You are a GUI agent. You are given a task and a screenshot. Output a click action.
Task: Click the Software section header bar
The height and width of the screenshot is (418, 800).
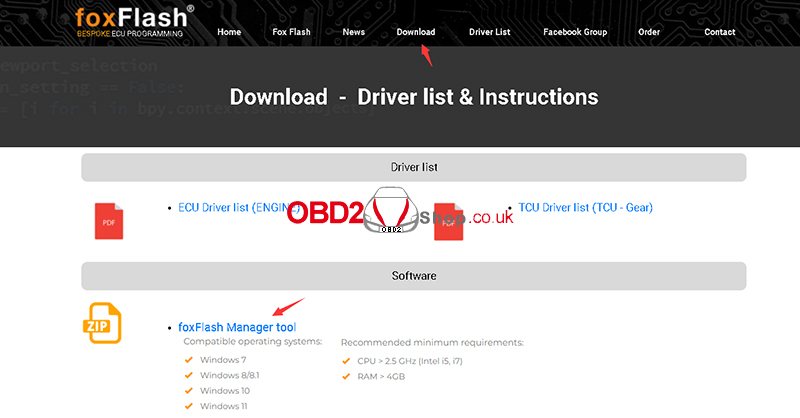pos(413,276)
